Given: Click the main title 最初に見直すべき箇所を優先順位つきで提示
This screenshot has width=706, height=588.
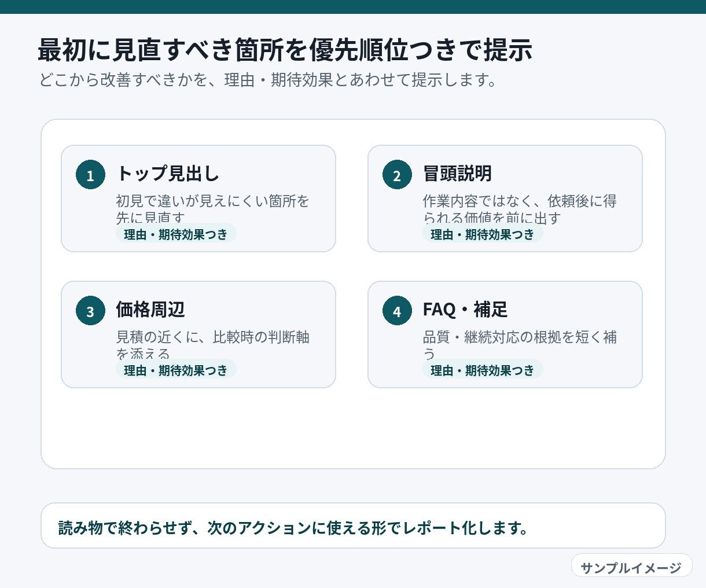Looking at the screenshot, I should tap(285, 50).
